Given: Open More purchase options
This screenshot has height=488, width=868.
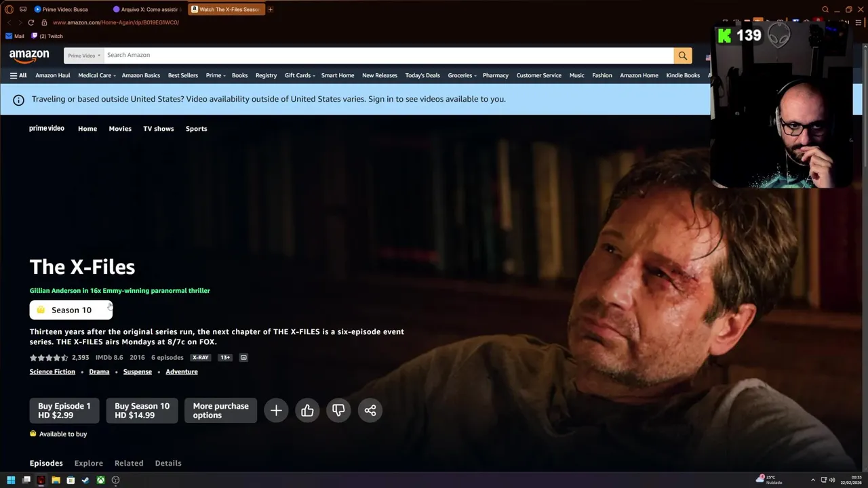Looking at the screenshot, I should click(220, 410).
